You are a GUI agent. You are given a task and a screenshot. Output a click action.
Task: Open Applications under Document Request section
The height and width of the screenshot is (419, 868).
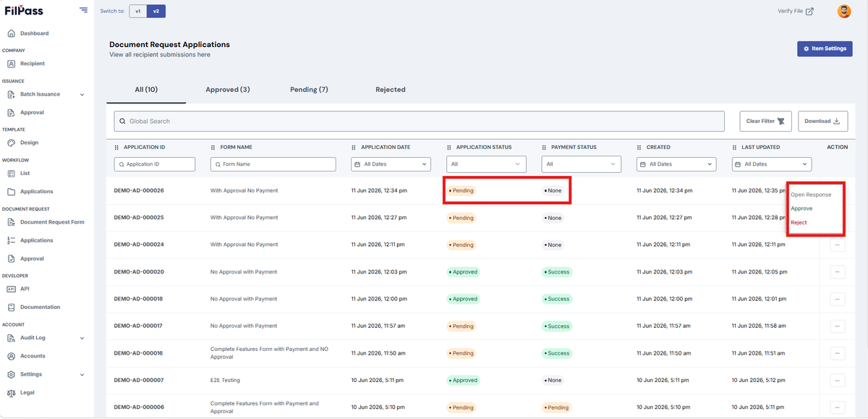[36, 240]
